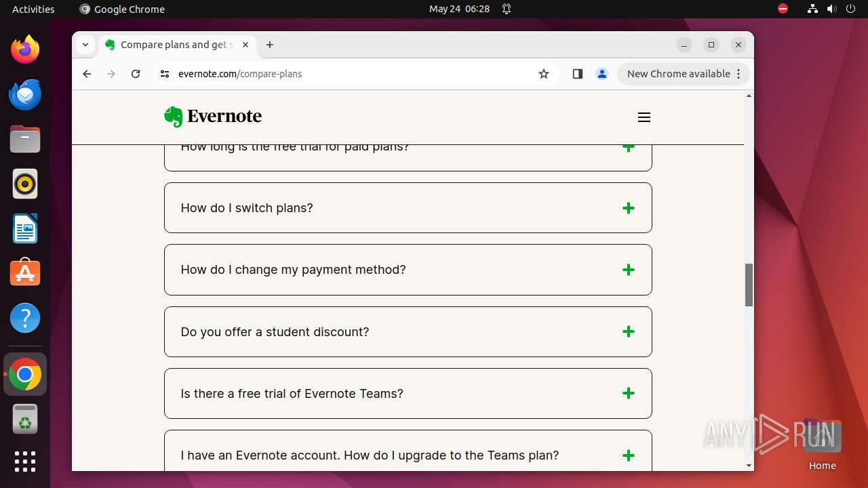
Task: Open the Google Chrome app menu in top bar
Action: (x=122, y=9)
